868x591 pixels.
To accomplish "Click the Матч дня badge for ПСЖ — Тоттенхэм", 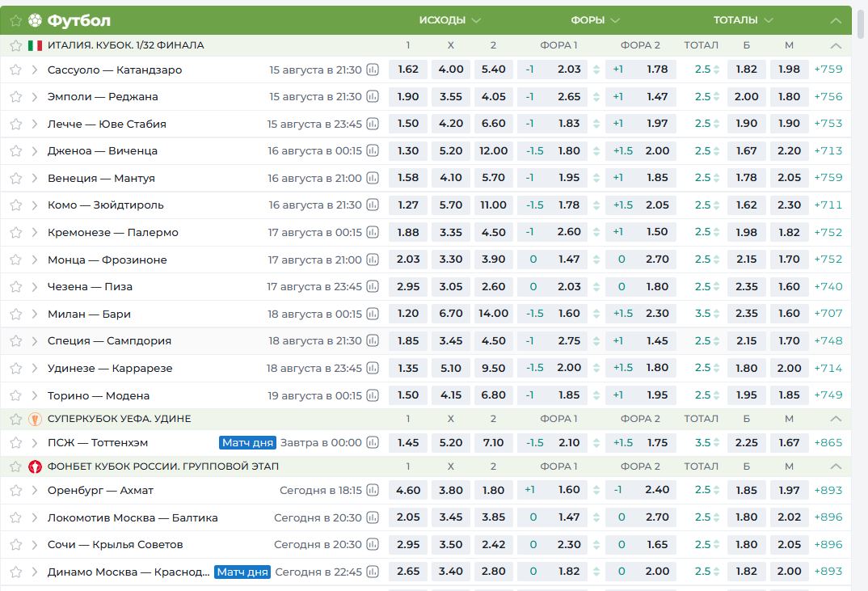I will click(x=247, y=442).
